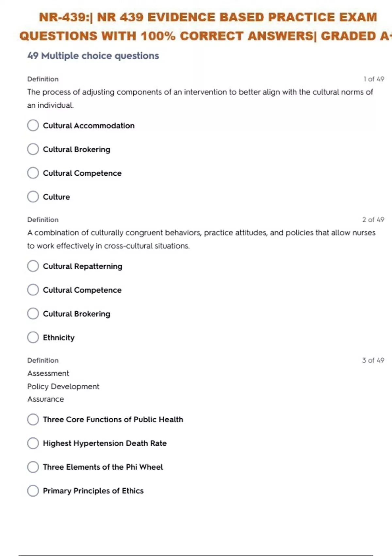The height and width of the screenshot is (556, 392).
Task: Click the 'Policy Development' definition line
Action: pyautogui.click(x=63, y=386)
